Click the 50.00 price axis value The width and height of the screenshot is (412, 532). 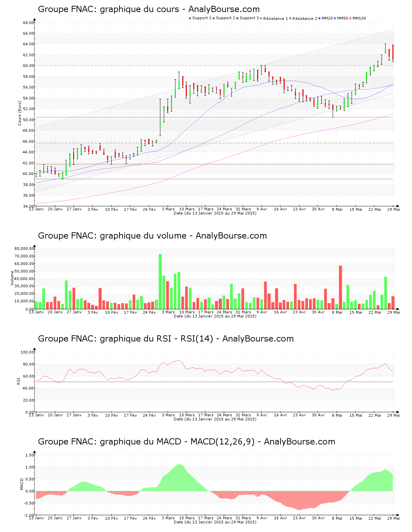click(x=28, y=120)
